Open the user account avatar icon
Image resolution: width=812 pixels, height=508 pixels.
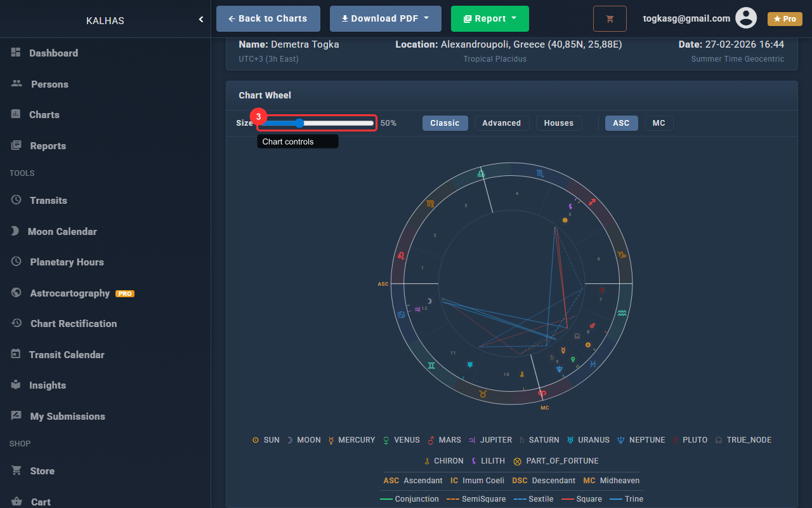[745, 18]
